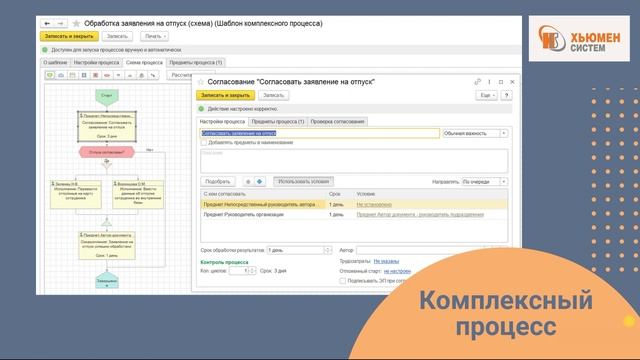Switch to Настройки процесса tab in main window
The height and width of the screenshot is (360, 640).
(x=96, y=62)
